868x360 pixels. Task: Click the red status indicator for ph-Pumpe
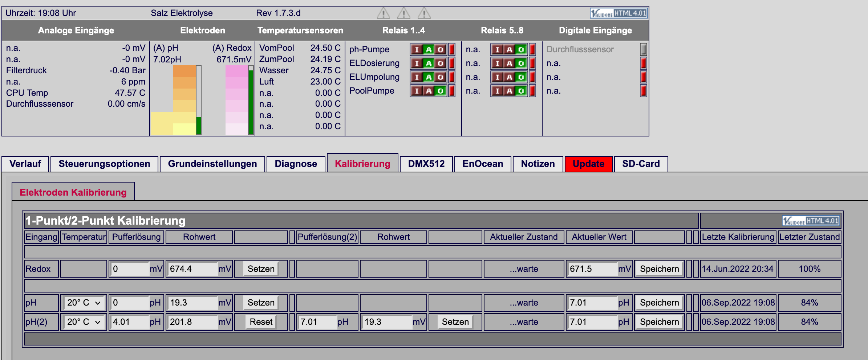pos(452,49)
